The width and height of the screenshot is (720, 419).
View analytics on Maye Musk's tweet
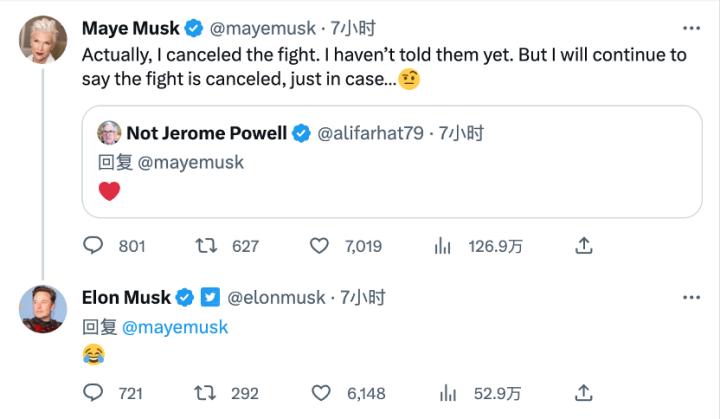click(444, 245)
